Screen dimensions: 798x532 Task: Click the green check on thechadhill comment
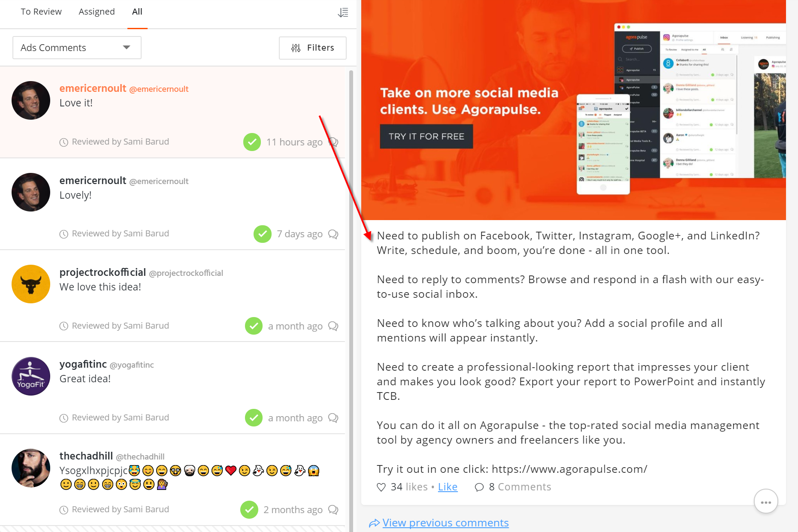249,510
